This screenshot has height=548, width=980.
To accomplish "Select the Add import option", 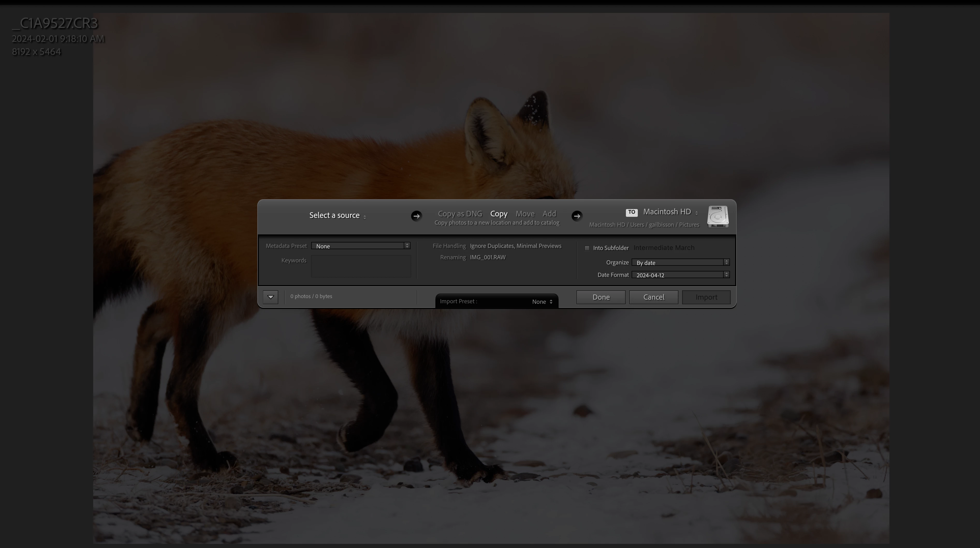I will pos(549,214).
